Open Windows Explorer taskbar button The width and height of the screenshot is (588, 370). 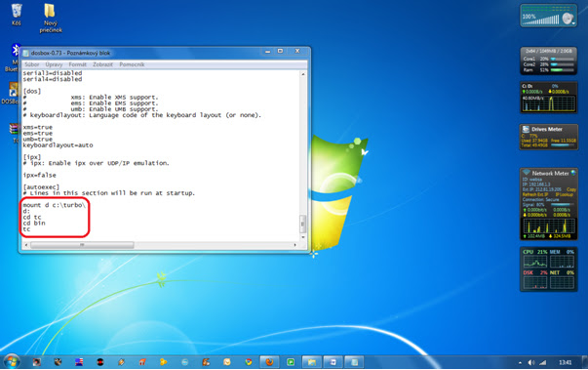click(312, 362)
